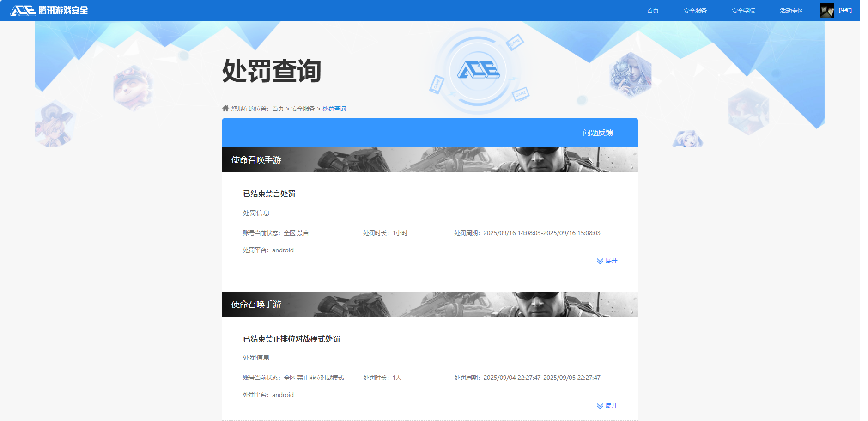The width and height of the screenshot is (868, 421).
Task: Expand the 禁止排位对战模式 record via 展开
Action: point(607,405)
